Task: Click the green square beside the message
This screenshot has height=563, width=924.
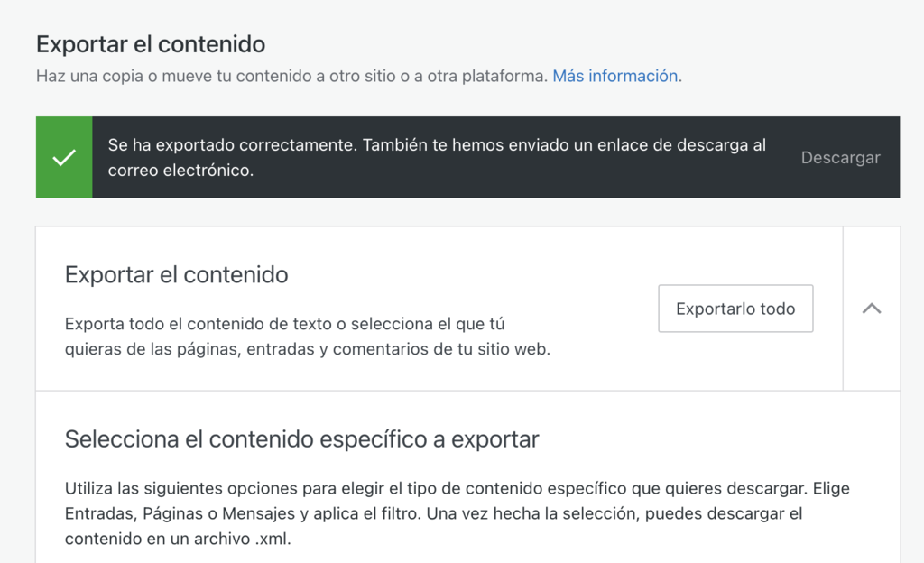Action: coord(63,156)
